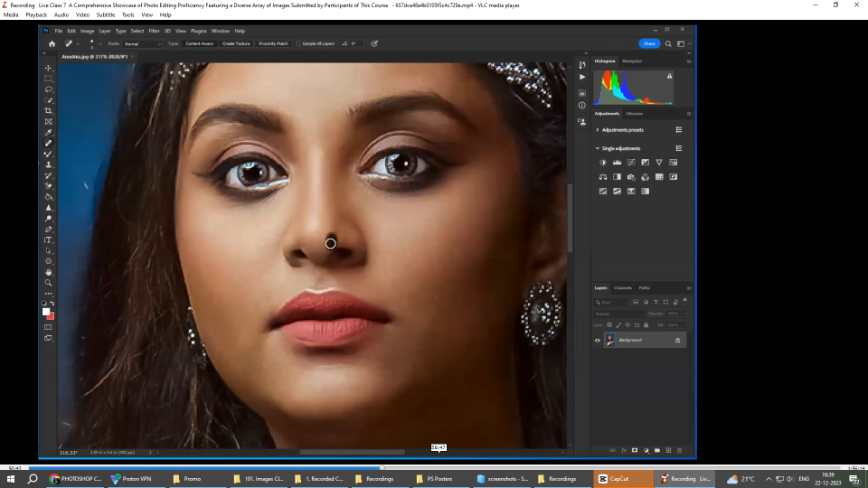The image size is (868, 488).
Task: Click the Home icon in options bar
Action: 52,43
